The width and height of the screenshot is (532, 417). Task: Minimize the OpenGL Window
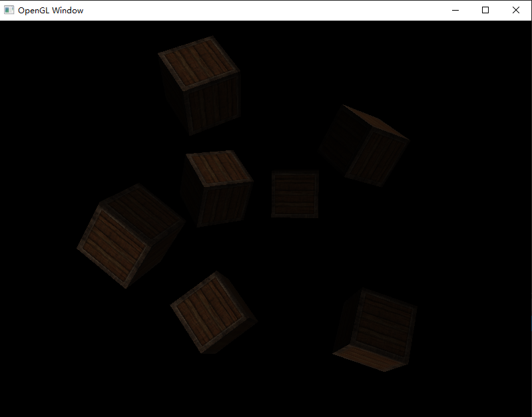click(x=455, y=10)
